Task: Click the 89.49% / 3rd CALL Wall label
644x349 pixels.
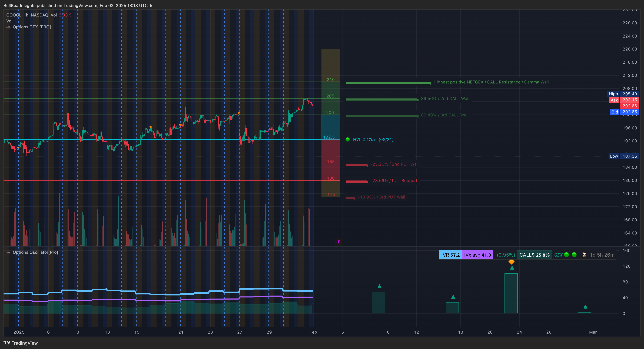Action: click(x=444, y=115)
